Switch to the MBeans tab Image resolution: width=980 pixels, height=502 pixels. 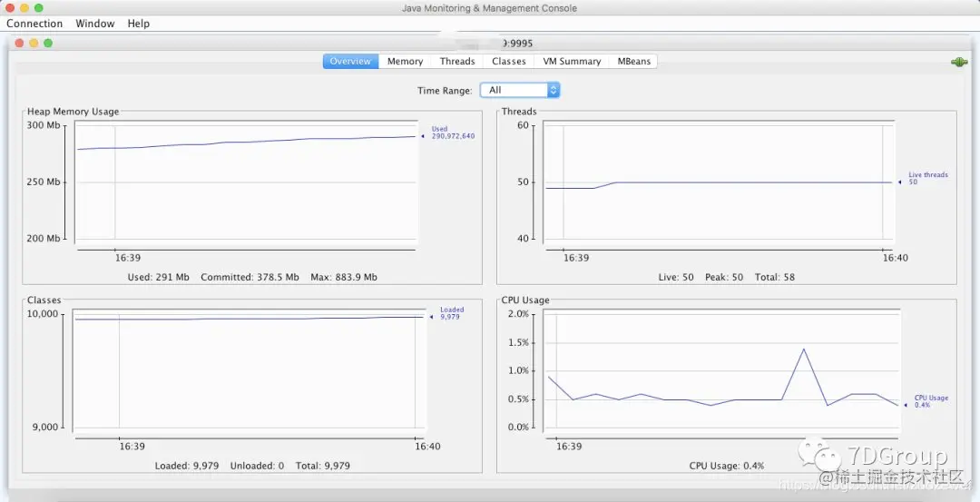click(x=633, y=61)
